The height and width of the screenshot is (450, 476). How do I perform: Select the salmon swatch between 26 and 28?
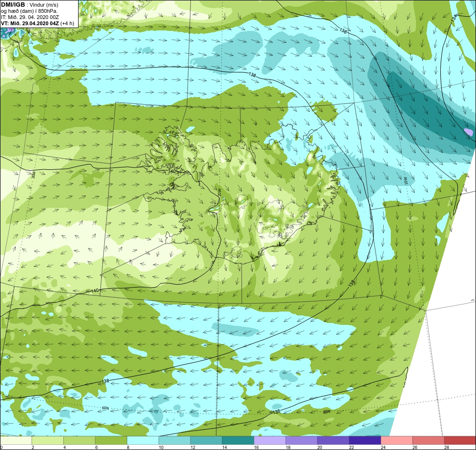[428, 440]
